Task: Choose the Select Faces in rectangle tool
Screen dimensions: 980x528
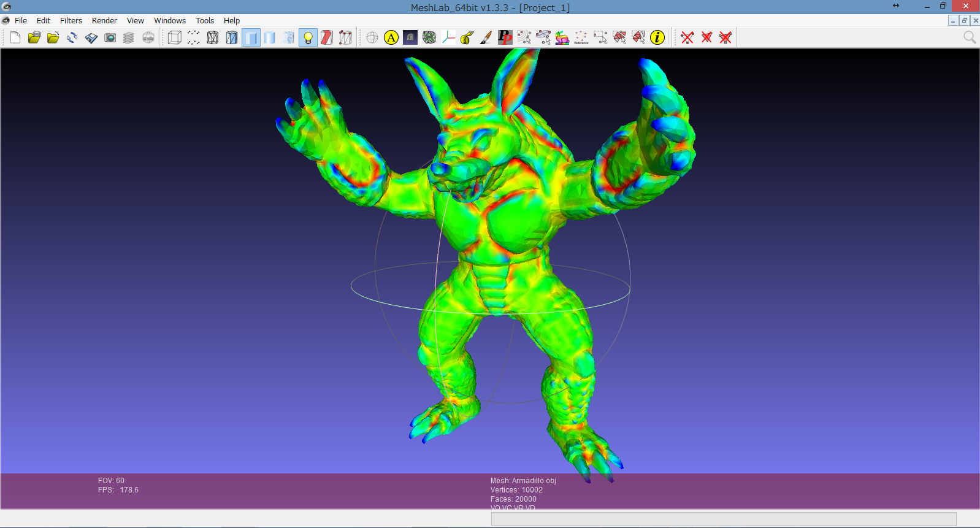Action: click(619, 37)
